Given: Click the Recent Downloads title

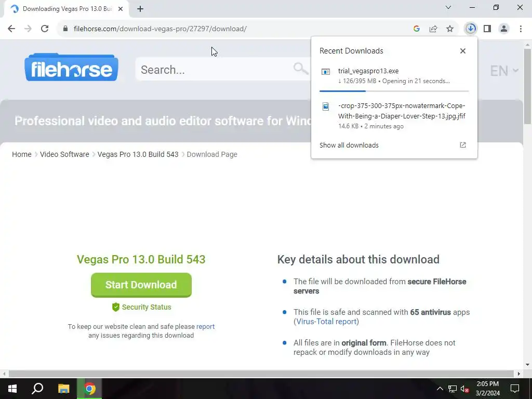Looking at the screenshot, I should coord(351,51).
